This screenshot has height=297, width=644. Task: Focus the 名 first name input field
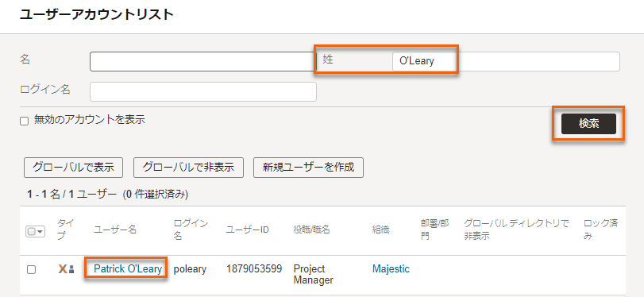(x=203, y=62)
